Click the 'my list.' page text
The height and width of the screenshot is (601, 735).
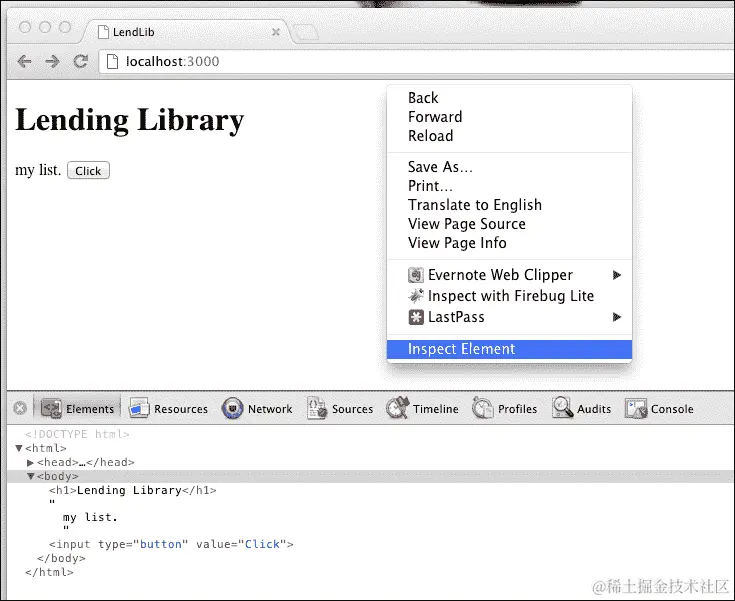pos(38,170)
